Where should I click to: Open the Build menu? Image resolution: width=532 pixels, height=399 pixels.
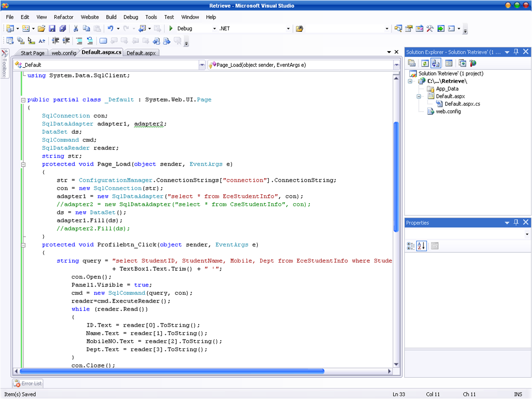tap(111, 17)
